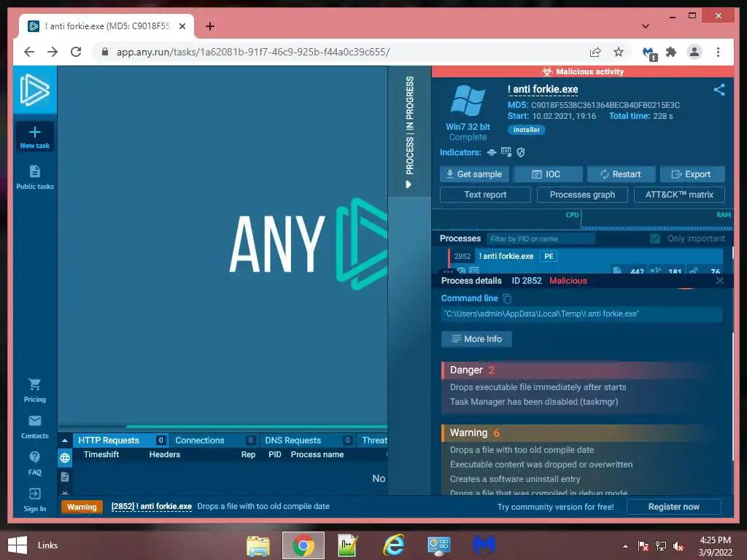Open Chrome tab search chevron

click(x=645, y=26)
